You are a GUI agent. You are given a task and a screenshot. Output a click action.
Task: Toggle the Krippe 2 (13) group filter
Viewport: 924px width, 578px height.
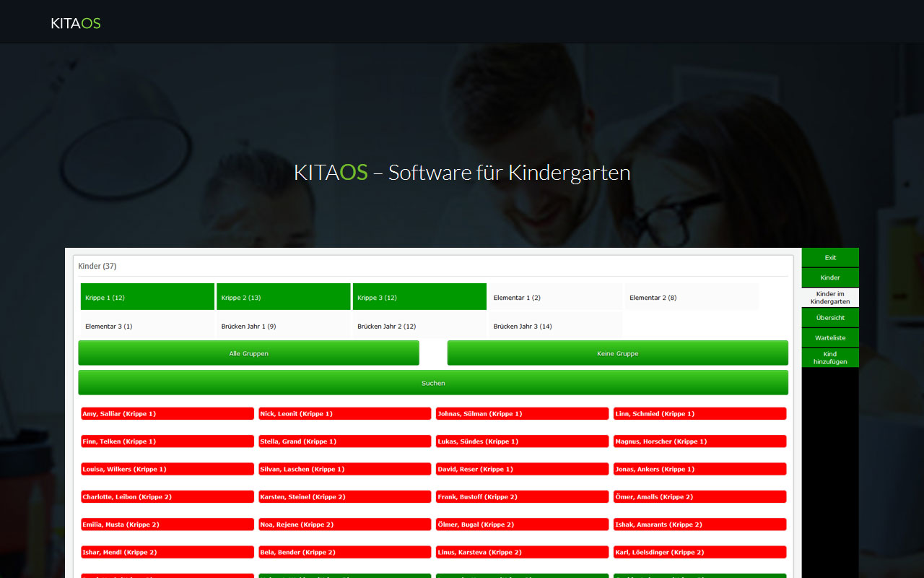pos(283,297)
